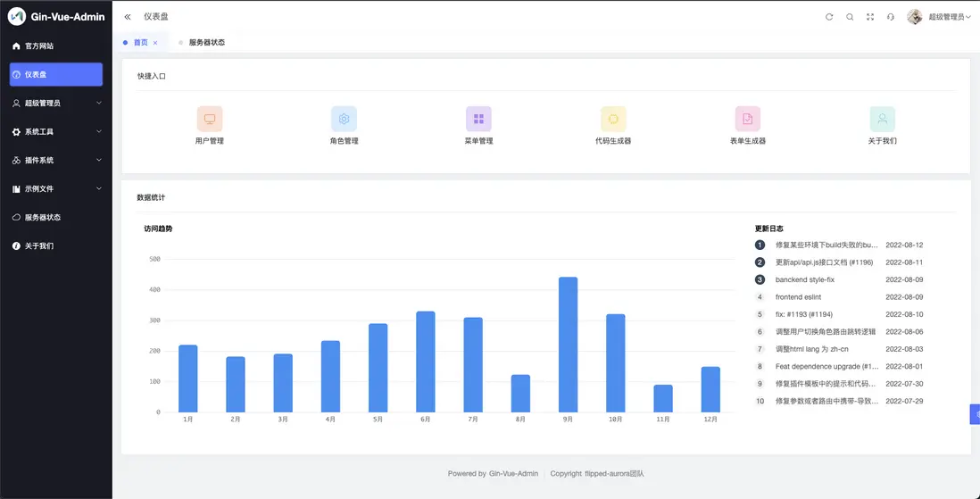Select 服务器状态 in the sidebar menu
980x499 pixels.
click(56, 218)
